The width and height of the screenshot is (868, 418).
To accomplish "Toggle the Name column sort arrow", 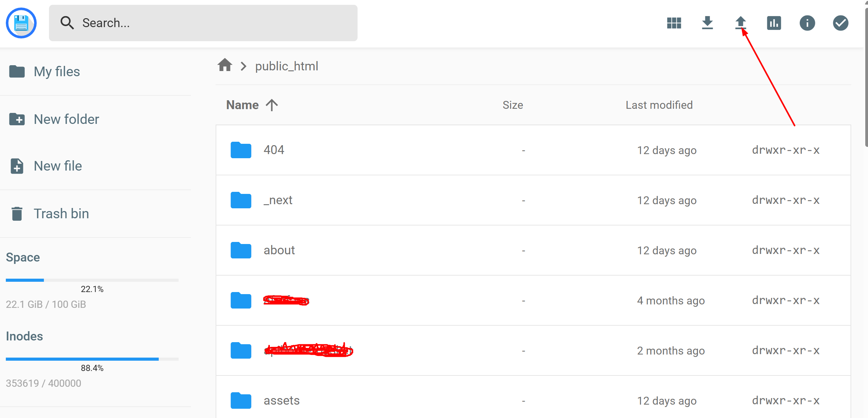I will [x=271, y=105].
